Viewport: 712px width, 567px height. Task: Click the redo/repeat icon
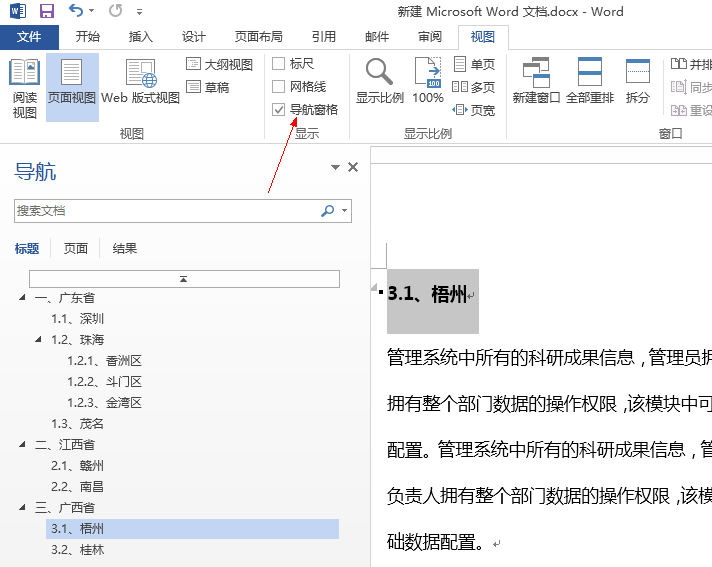point(115,10)
